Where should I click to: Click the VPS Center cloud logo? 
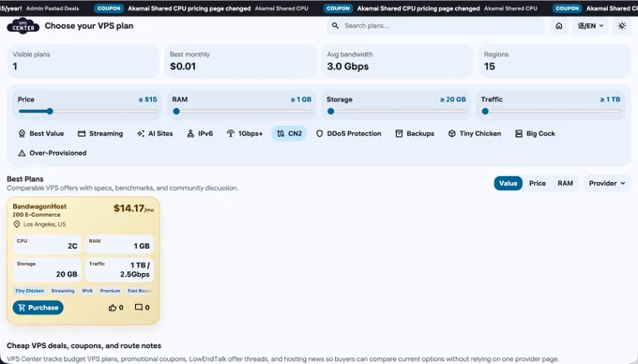[23, 26]
